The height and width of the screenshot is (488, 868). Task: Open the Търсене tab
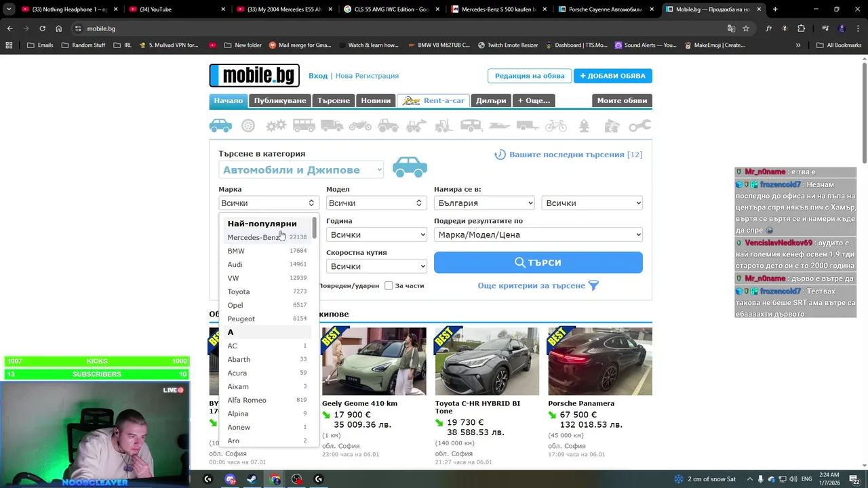(x=334, y=100)
